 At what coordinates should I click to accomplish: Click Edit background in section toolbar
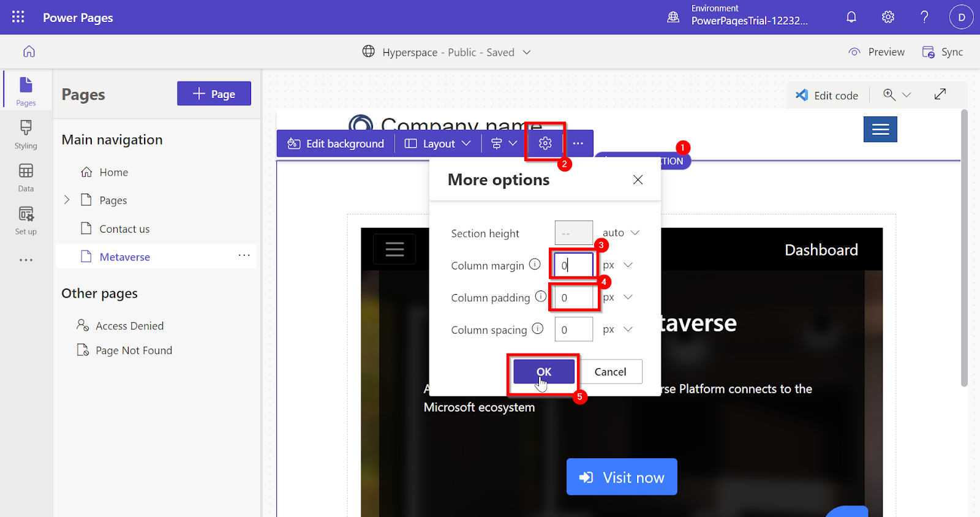point(336,143)
